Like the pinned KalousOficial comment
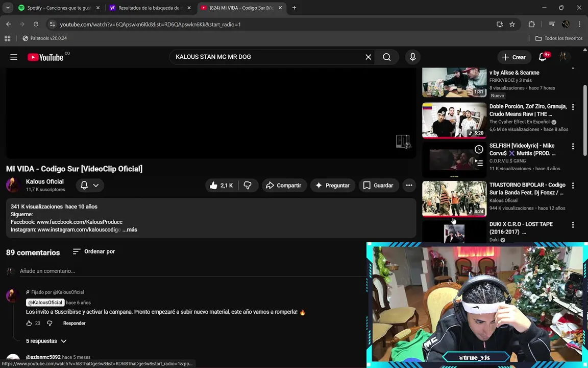The image size is (588, 368). click(x=29, y=324)
